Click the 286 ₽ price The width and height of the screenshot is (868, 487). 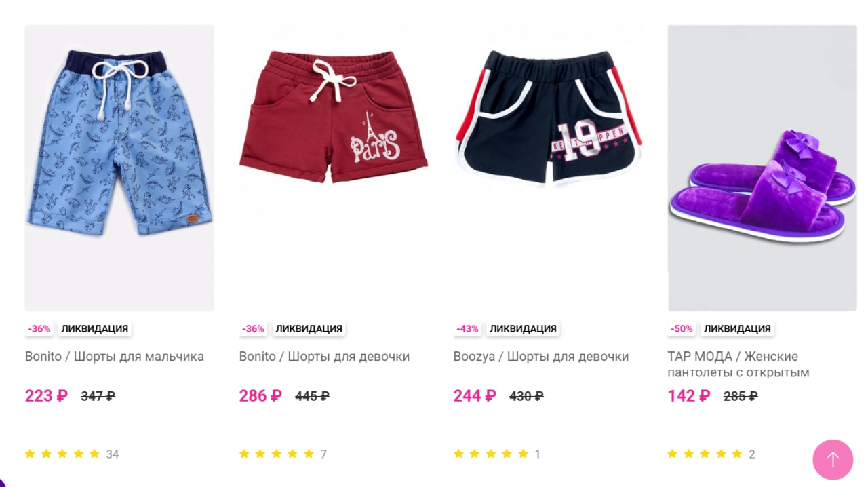point(260,396)
